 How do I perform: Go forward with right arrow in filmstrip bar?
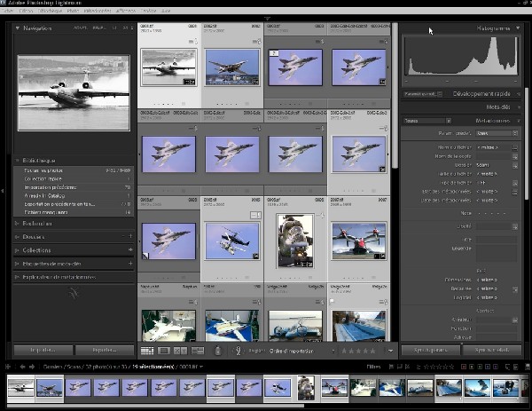tap(32, 367)
